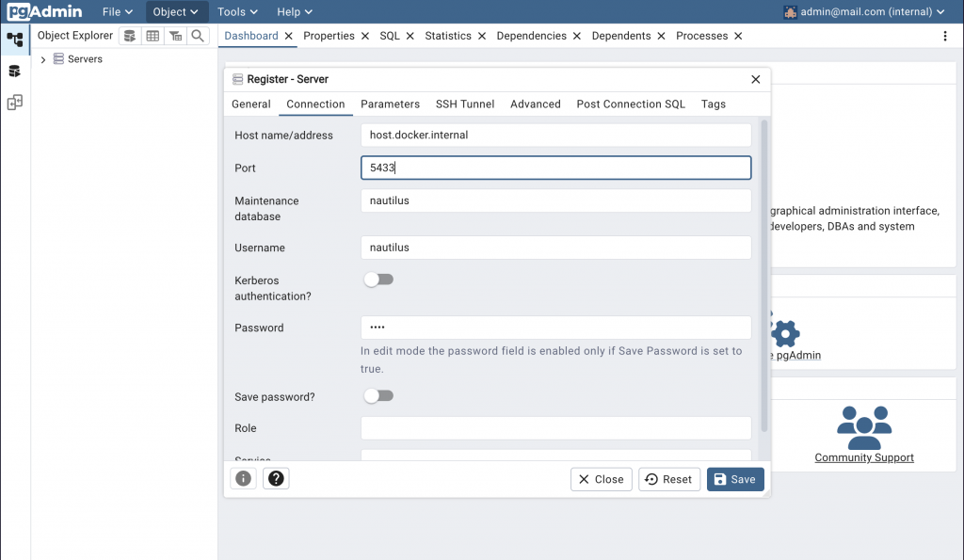This screenshot has height=560, width=964.
Task: Click the Search Objects magnifier icon
Action: point(198,37)
